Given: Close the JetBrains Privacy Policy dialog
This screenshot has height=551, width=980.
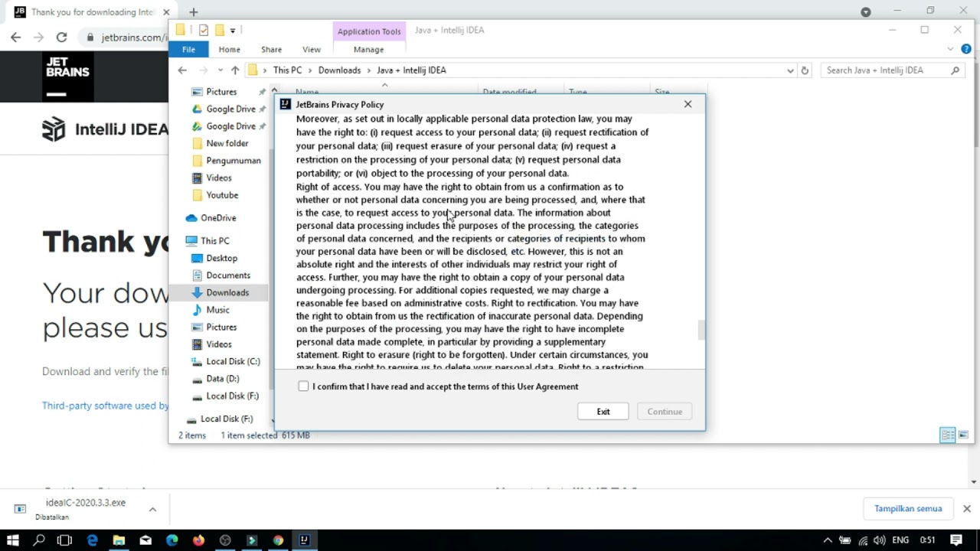Looking at the screenshot, I should 688,104.
